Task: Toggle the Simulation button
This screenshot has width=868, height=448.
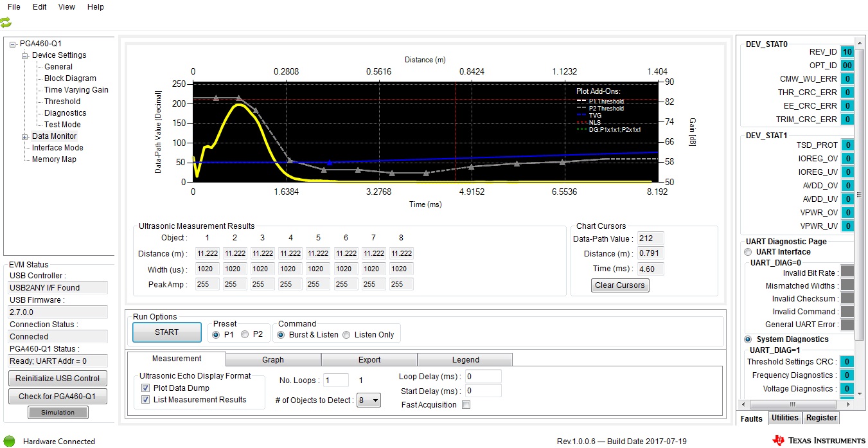Action: 58,413
